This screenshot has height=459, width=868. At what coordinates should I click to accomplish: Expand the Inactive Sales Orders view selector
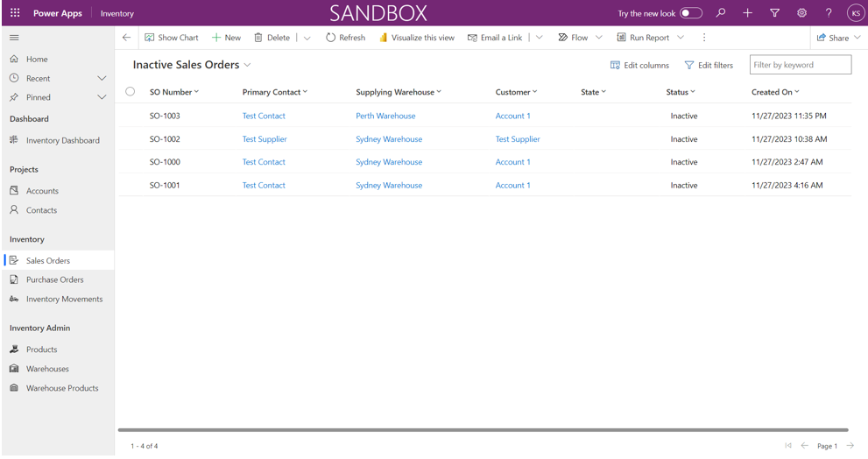coord(248,65)
